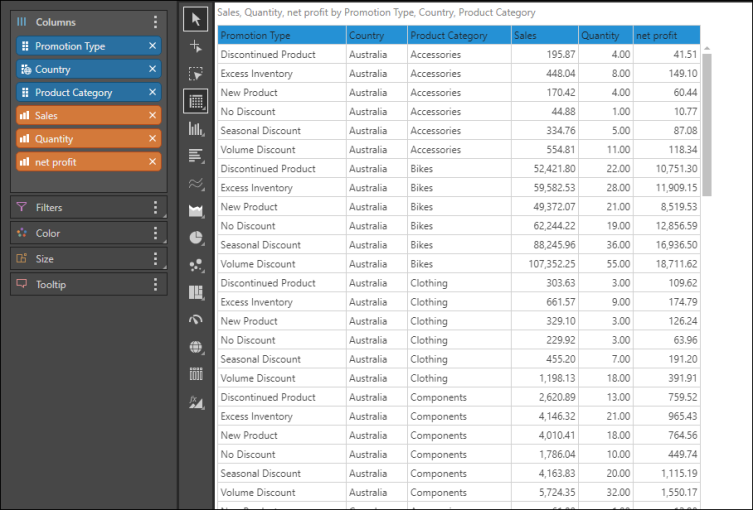Open the Columns panel options menu

click(x=155, y=22)
